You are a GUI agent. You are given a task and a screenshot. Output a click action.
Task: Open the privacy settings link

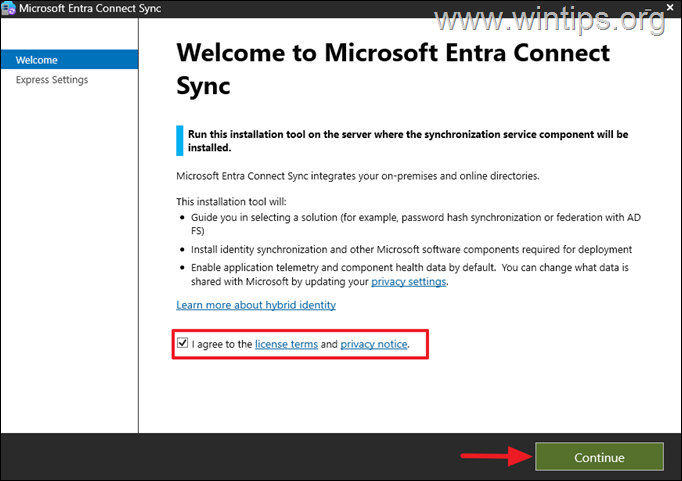[408, 281]
